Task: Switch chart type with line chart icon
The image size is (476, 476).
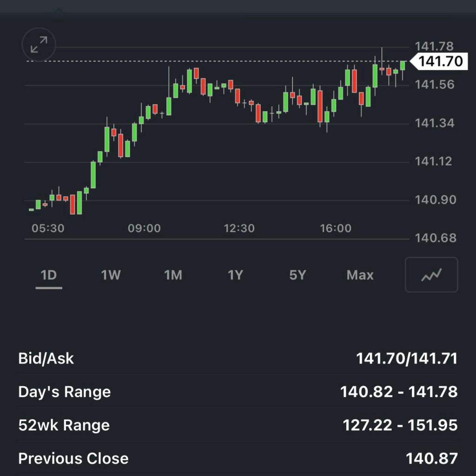Action: pyautogui.click(x=431, y=275)
